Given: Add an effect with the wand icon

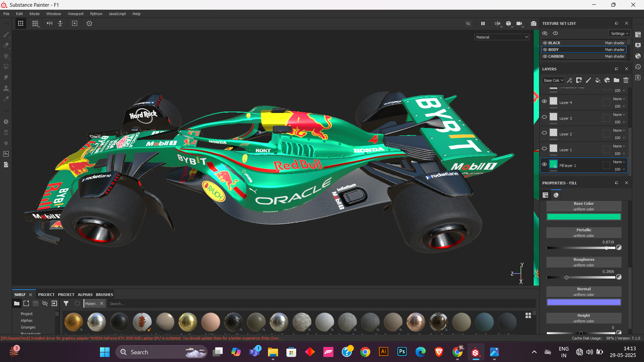Looking at the screenshot, I should (570, 80).
